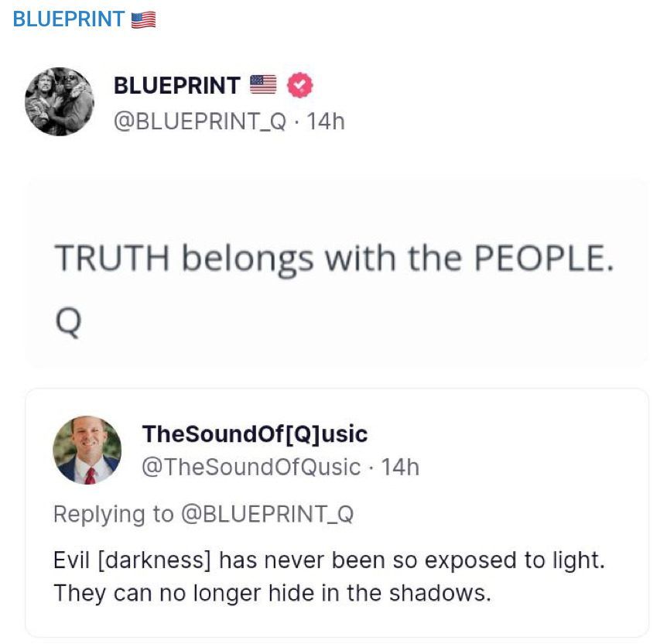
Task: Click the word TRUTH in the post image
Action: click(x=111, y=259)
